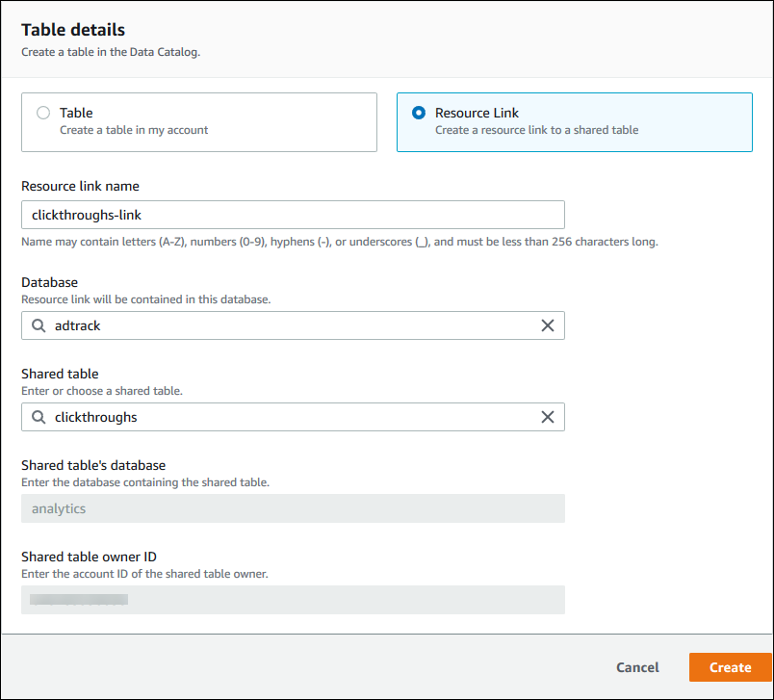
Task: Click the Shared table's database analytics field
Action: (x=293, y=508)
